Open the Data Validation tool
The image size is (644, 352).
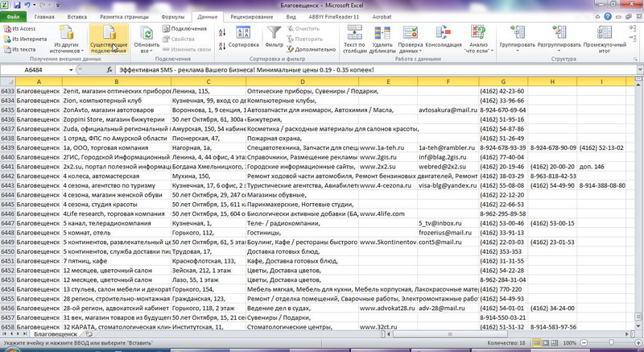point(410,39)
